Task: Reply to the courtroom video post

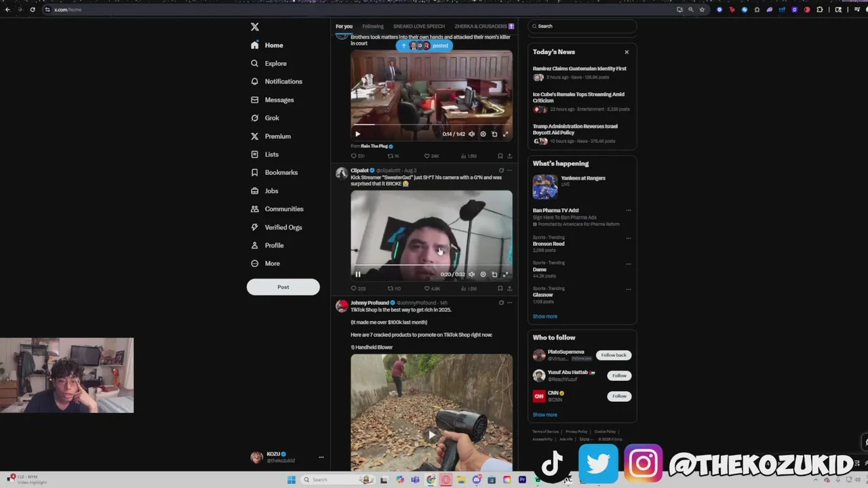Action: point(357,156)
